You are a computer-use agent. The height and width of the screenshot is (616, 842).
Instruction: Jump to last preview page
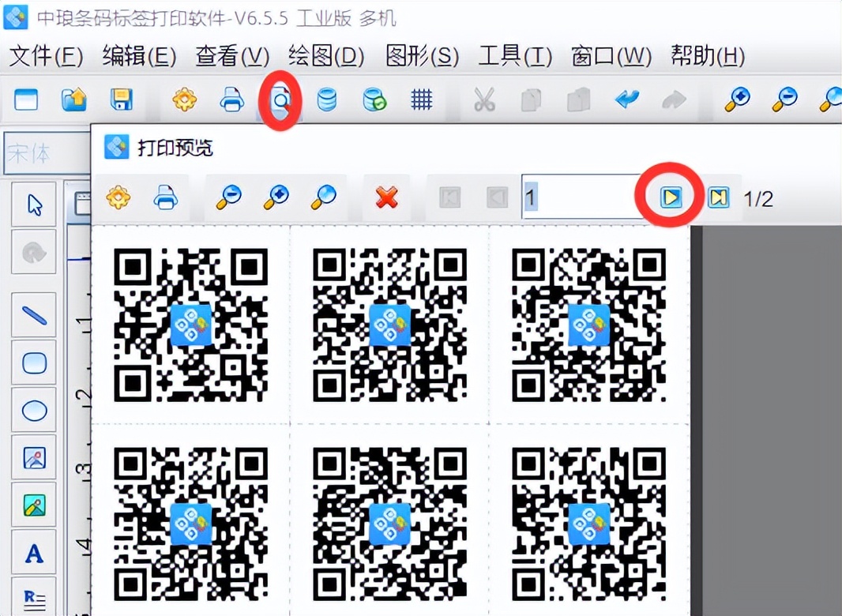click(719, 197)
